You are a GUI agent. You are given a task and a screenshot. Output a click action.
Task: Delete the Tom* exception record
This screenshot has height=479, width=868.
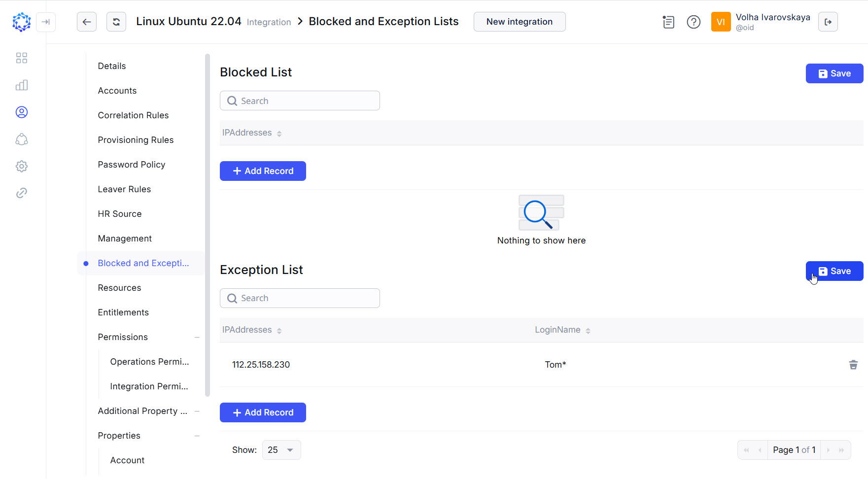coord(854,365)
